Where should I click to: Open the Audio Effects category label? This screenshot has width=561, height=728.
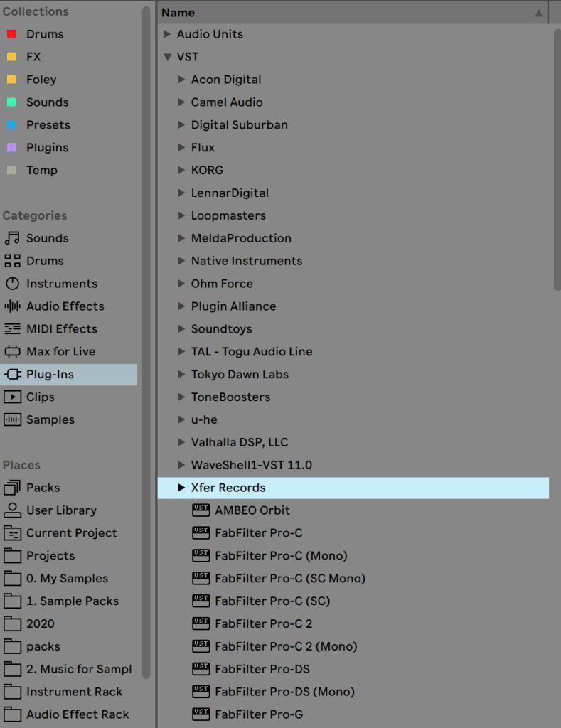coord(65,306)
